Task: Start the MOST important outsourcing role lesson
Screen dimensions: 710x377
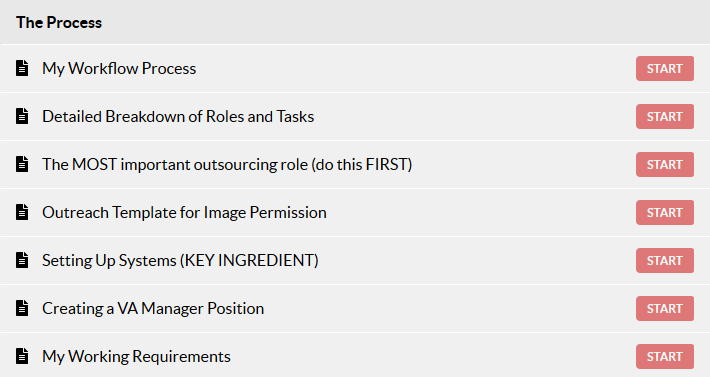Action: [x=664, y=164]
